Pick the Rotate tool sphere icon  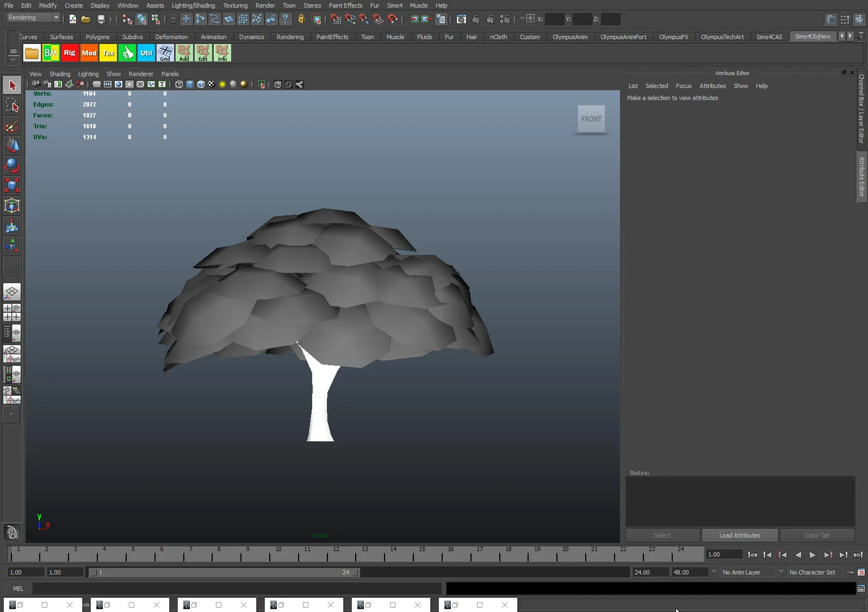[x=12, y=165]
